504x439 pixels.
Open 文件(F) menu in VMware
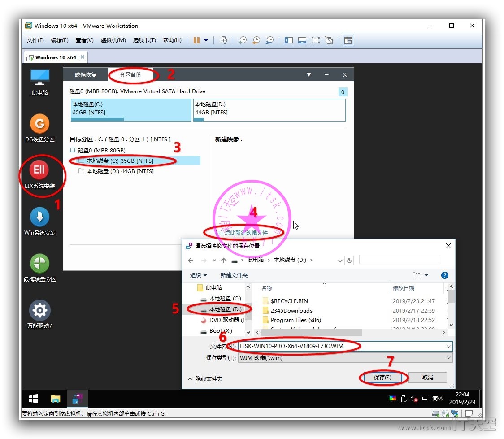pos(35,40)
